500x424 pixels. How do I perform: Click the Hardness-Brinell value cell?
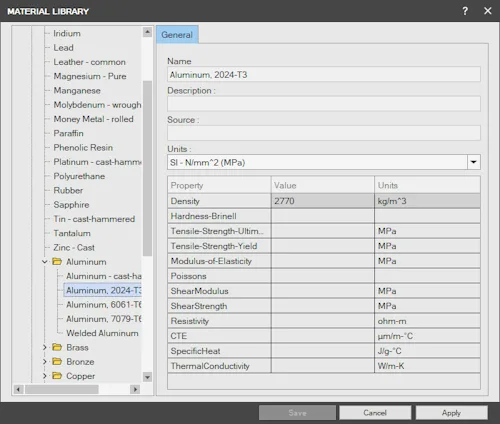pyautogui.click(x=323, y=216)
